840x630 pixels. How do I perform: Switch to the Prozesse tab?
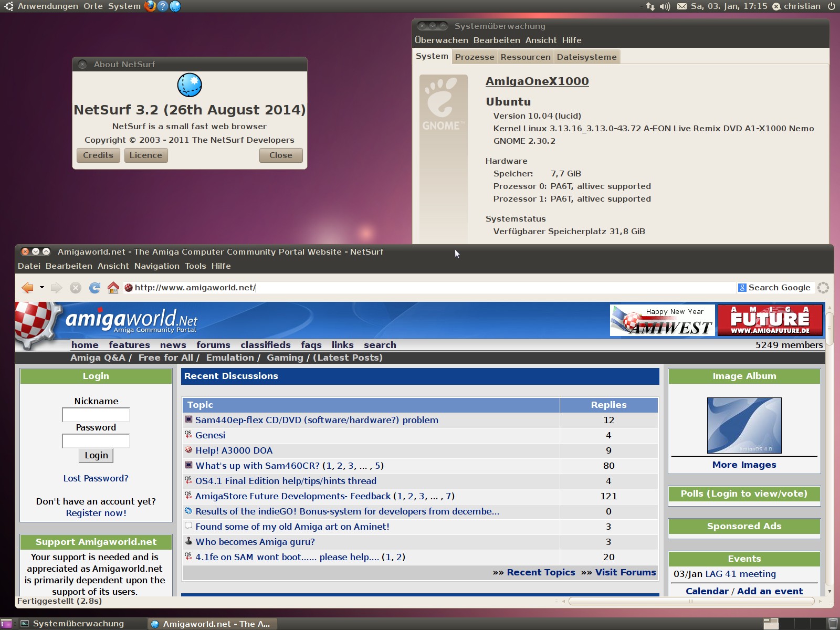pyautogui.click(x=474, y=57)
